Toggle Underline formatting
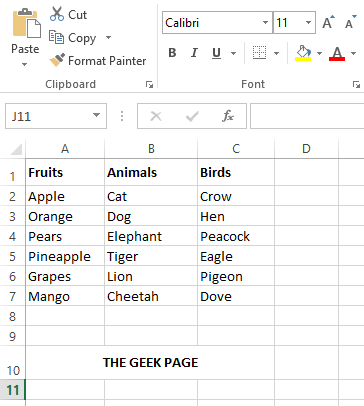 pyautogui.click(x=216, y=53)
